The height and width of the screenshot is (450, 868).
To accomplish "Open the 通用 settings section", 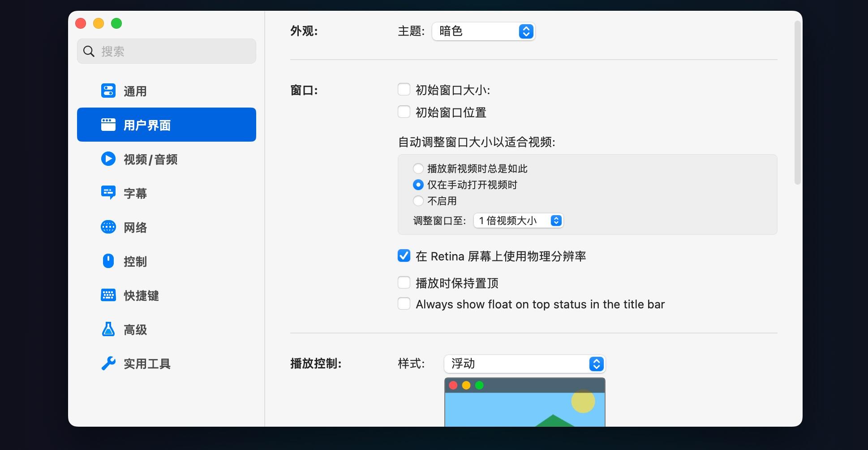I will tap(135, 91).
